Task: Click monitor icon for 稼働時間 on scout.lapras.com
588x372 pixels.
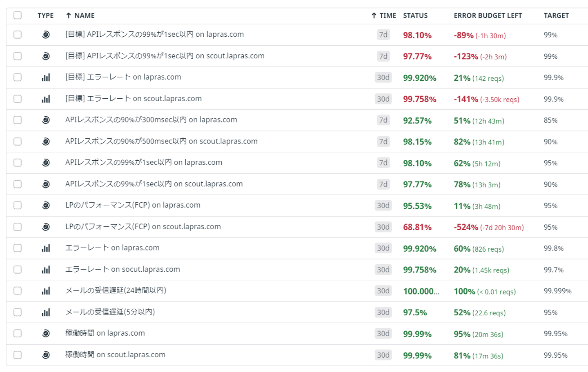Action: (x=46, y=355)
